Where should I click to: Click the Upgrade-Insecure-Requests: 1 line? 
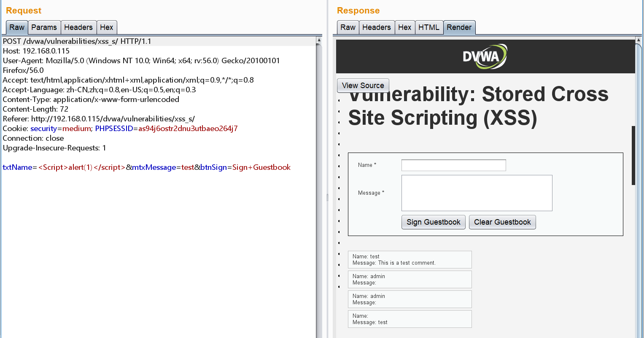[x=54, y=148]
